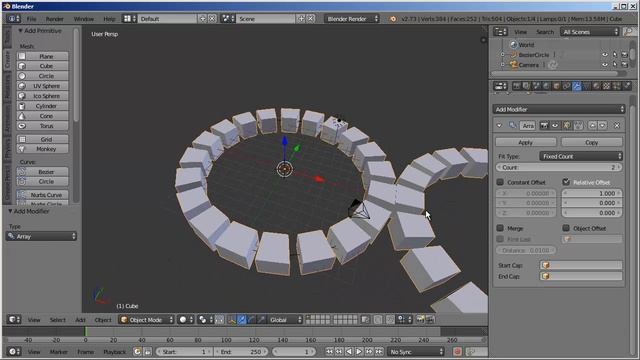This screenshot has width=640, height=360.
Task: Toggle the Constant Offset checkbox
Action: [x=500, y=182]
